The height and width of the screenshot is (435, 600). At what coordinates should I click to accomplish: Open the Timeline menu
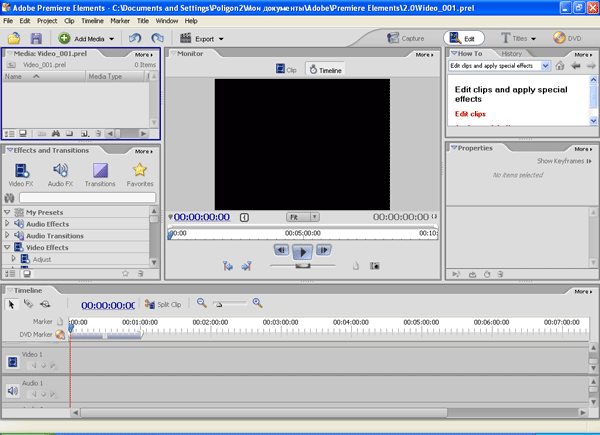92,21
